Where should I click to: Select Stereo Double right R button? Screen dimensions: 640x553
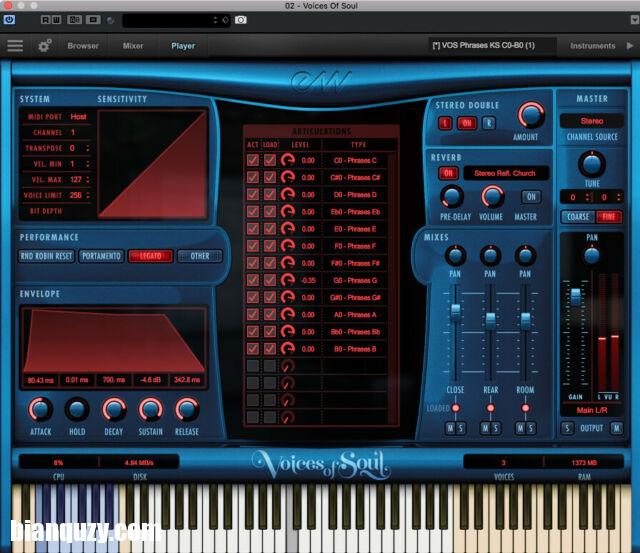click(489, 123)
